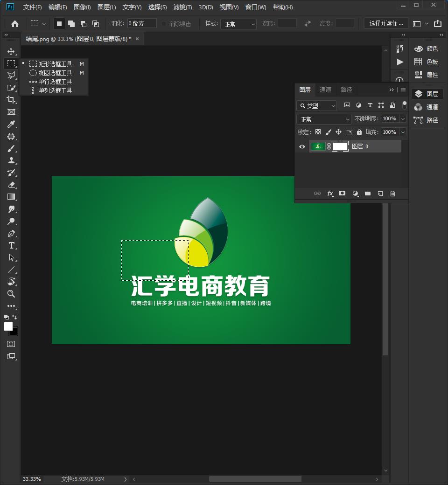448x485 pixels.
Task: Open the 正常 blend mode dropdown
Action: [324, 119]
